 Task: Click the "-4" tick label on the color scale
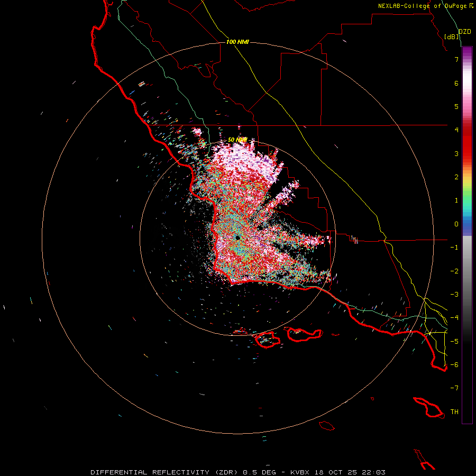454,318
